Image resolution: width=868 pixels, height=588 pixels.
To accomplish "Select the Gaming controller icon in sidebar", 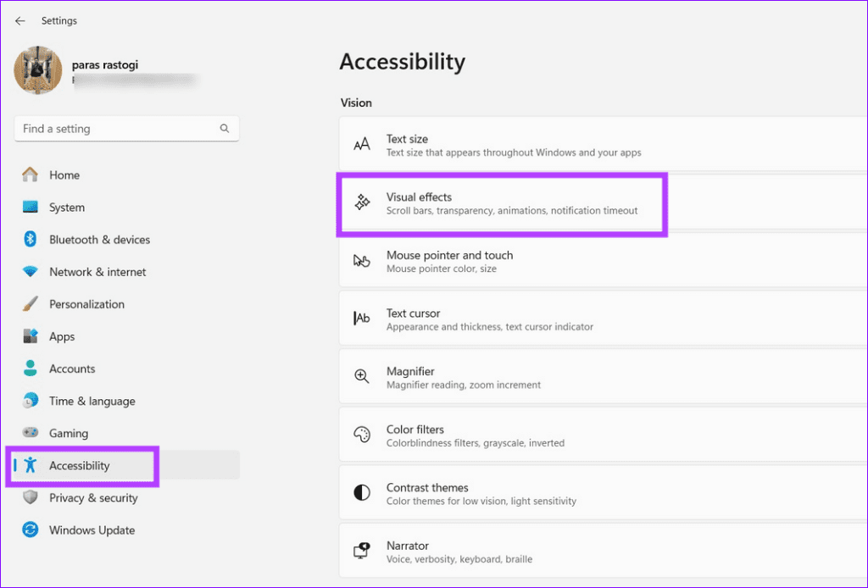I will coord(31,433).
